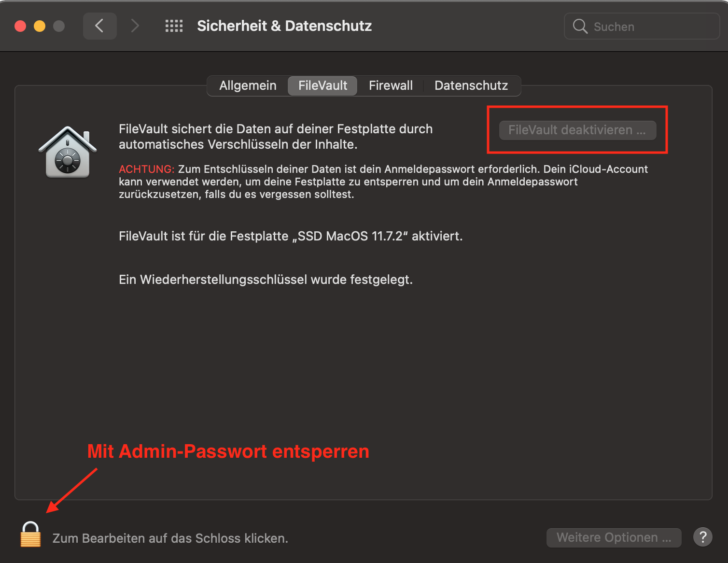728x563 pixels.
Task: Click the gray zoom window button
Action: (59, 26)
